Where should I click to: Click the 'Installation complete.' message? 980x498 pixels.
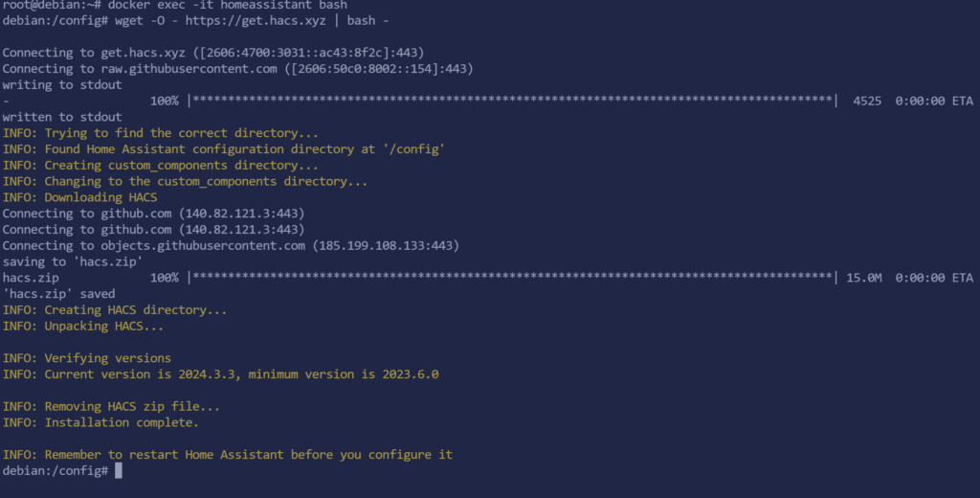coord(100,423)
